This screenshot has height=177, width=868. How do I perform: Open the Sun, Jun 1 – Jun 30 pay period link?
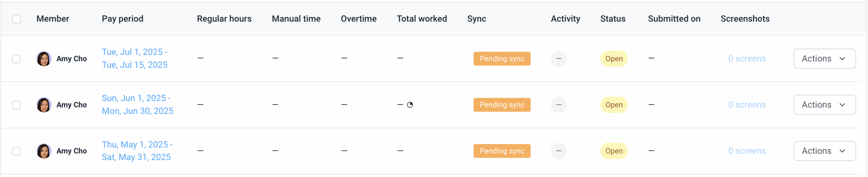[x=137, y=104]
